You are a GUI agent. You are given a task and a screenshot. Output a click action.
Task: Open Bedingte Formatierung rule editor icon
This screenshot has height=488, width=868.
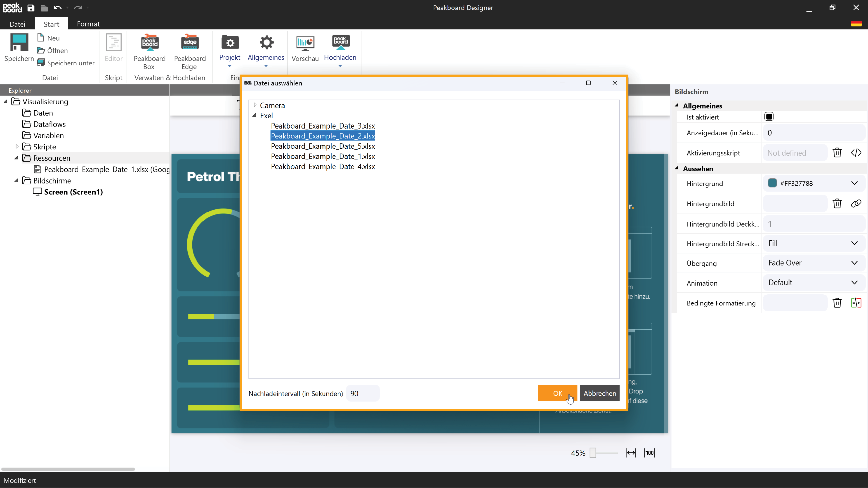coord(856,303)
